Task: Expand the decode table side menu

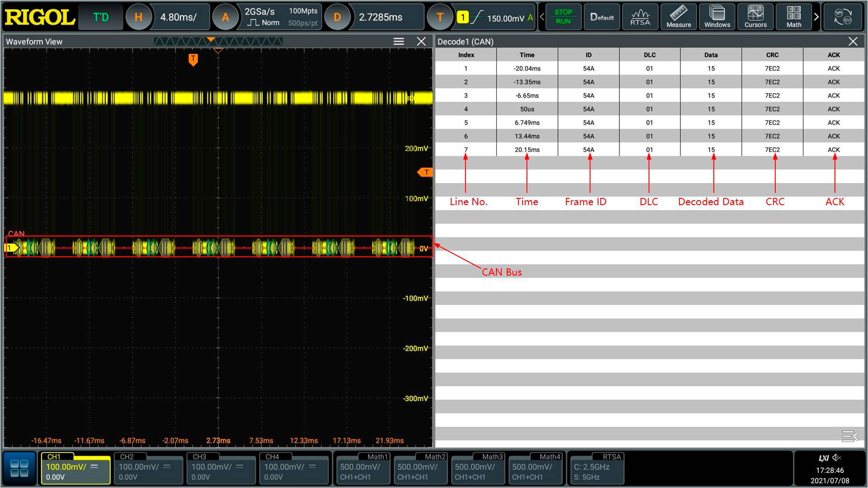Action: 849,436
